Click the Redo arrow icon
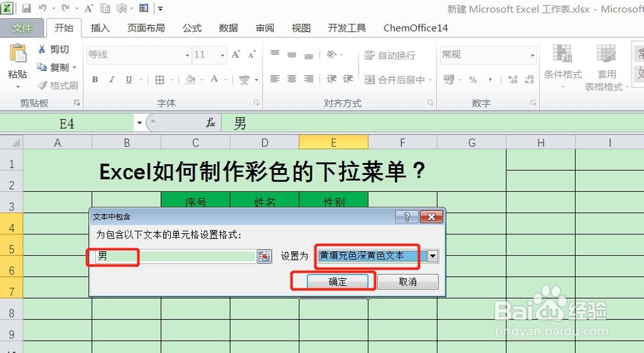The height and width of the screenshot is (353, 644). pyautogui.click(x=65, y=8)
